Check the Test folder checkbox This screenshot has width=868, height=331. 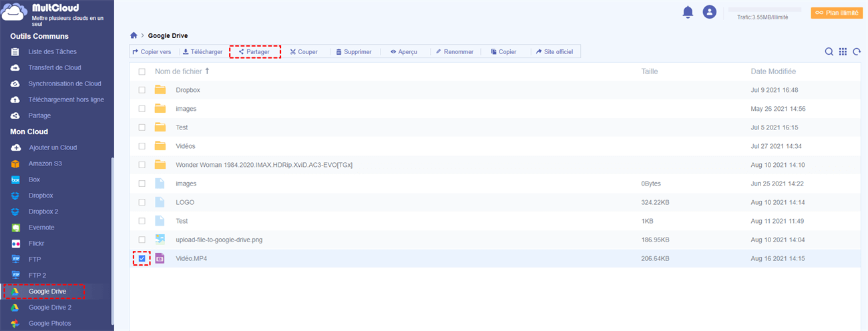coord(142,127)
